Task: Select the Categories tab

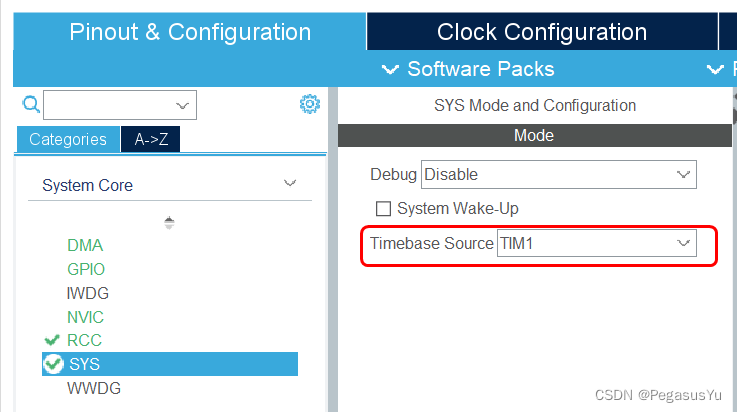Action: (x=68, y=140)
